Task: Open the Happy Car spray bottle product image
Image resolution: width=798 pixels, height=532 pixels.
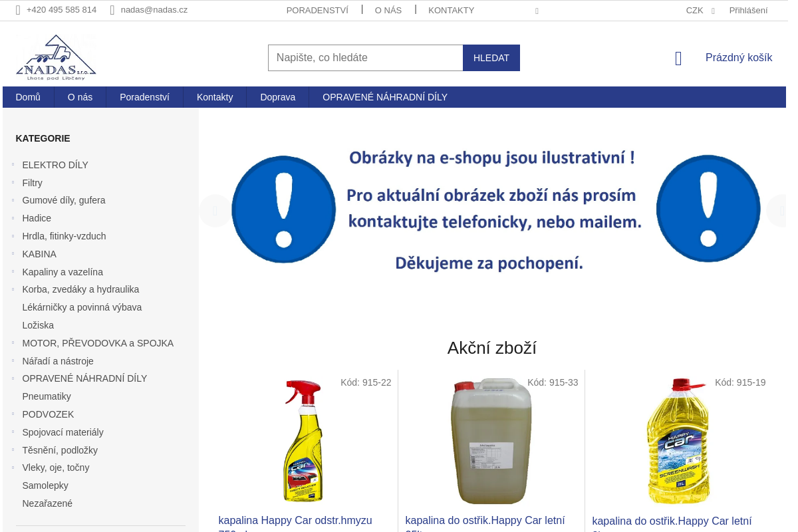Action: (x=304, y=440)
